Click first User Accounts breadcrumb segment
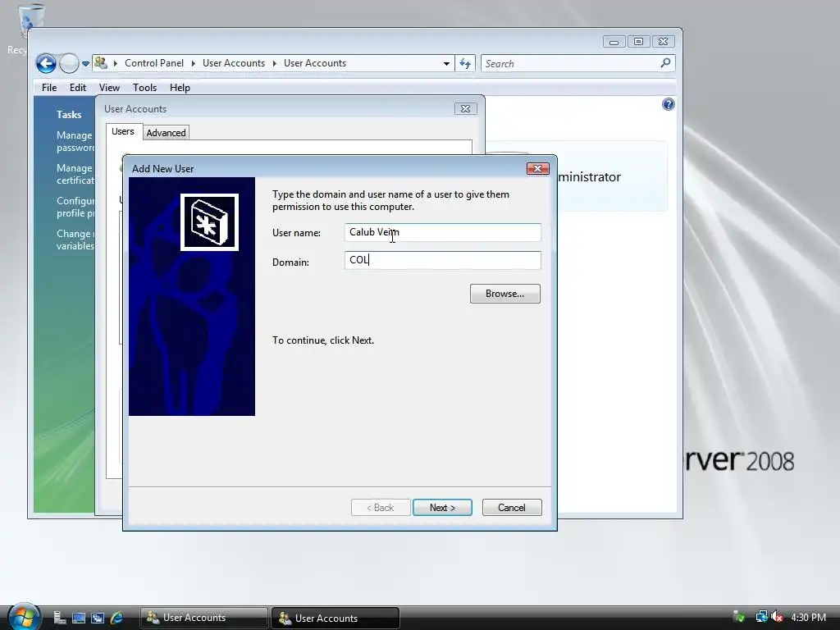 tap(234, 63)
